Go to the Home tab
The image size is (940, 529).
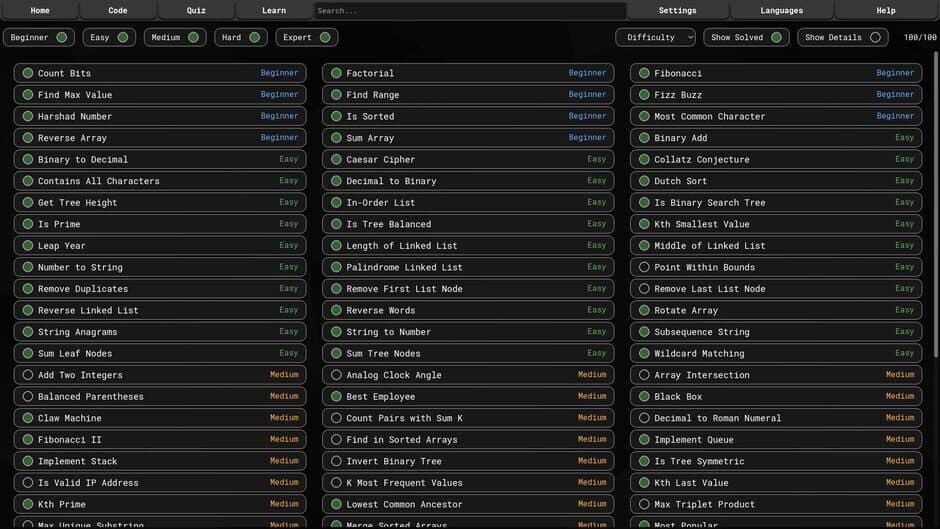click(x=40, y=10)
